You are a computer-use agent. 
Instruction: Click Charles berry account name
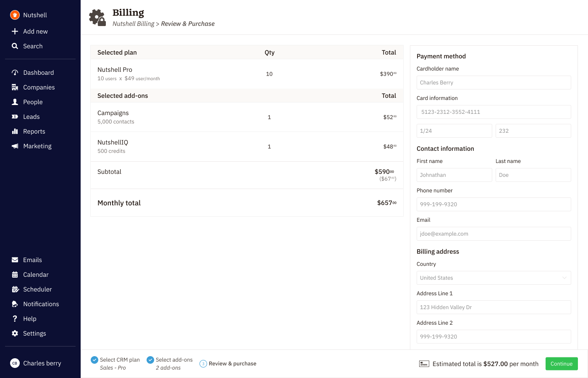pyautogui.click(x=42, y=363)
